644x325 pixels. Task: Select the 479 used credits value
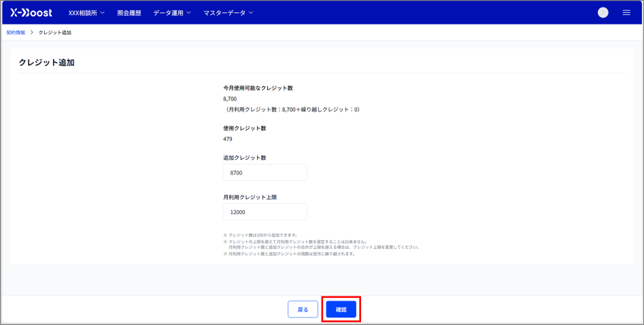228,139
